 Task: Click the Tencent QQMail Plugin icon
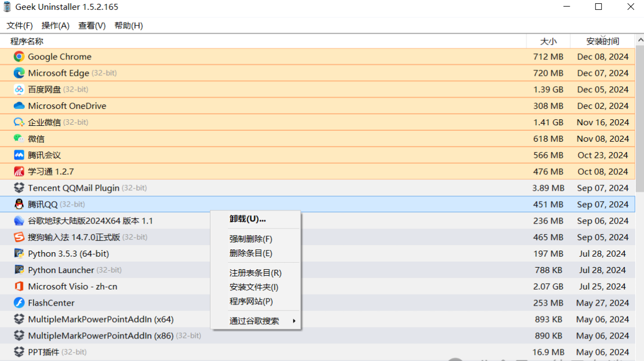point(19,188)
